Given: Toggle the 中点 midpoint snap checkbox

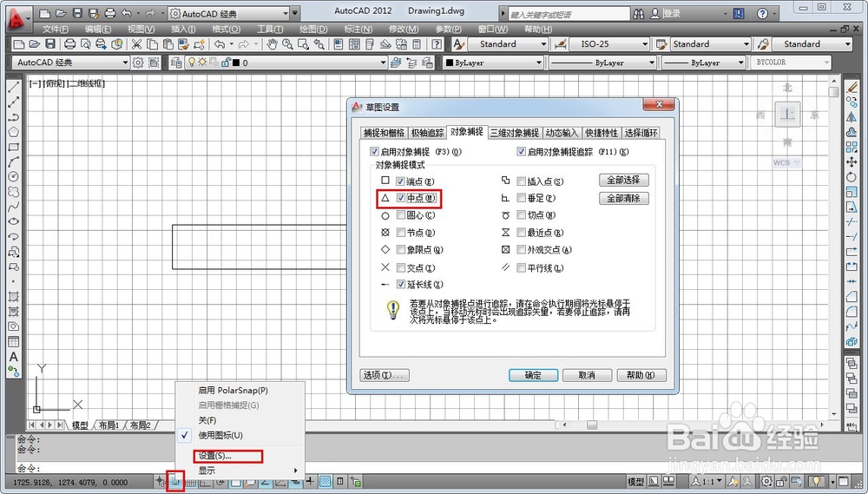Looking at the screenshot, I should pyautogui.click(x=401, y=198).
